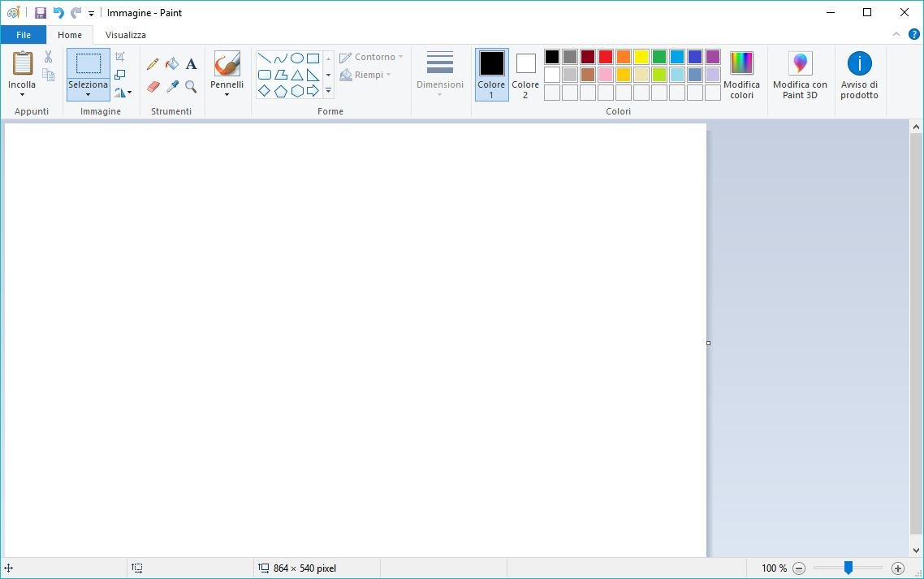Select the Text tool
The height and width of the screenshot is (579, 924).
(192, 64)
